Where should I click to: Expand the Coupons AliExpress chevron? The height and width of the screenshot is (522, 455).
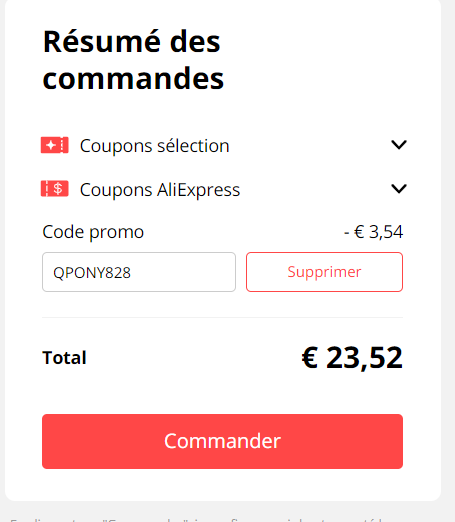coord(399,189)
